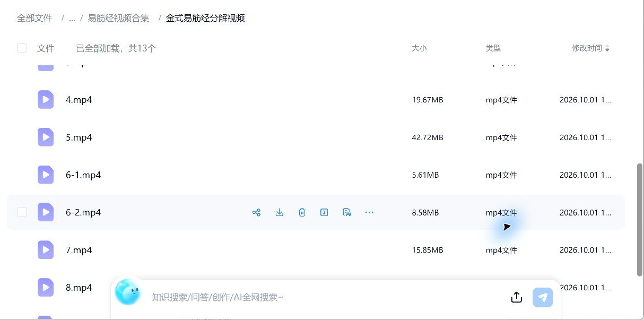Delete 6-2.mp4 using the trash icon
This screenshot has height=320, width=644.
[302, 212]
